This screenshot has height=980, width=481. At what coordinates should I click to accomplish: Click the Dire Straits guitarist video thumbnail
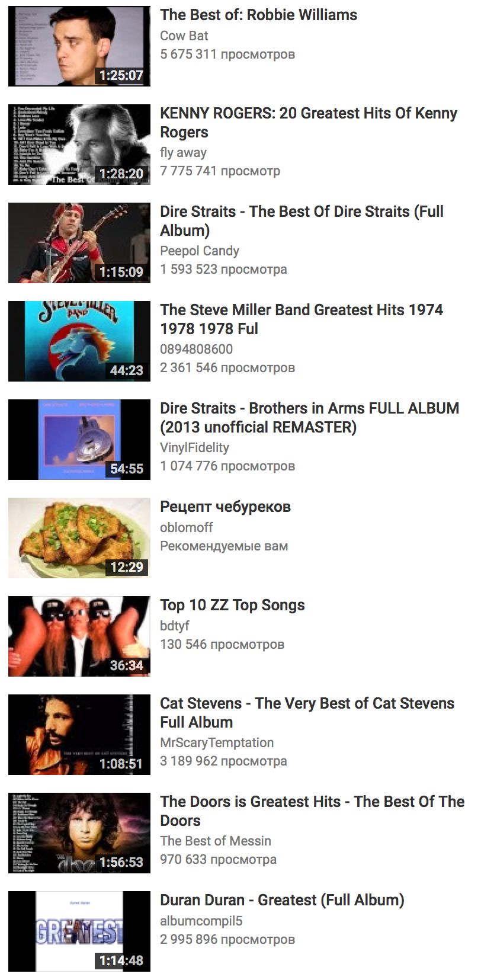[x=79, y=243]
